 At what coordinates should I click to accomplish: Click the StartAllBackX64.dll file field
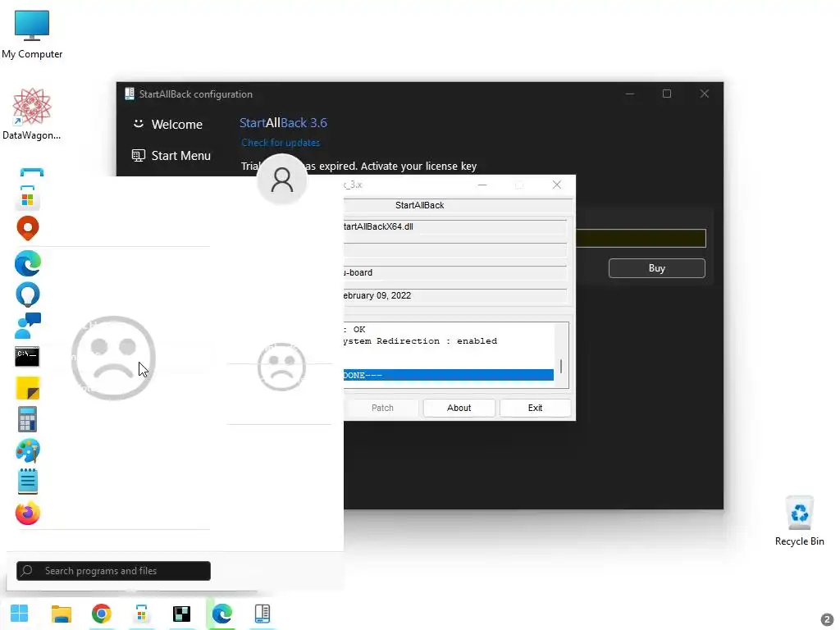[x=454, y=226]
